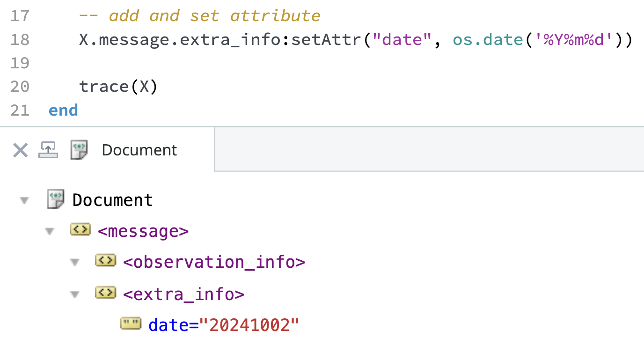
Task: Toggle the <observation_info> disclosure triangle
Action: tap(75, 263)
